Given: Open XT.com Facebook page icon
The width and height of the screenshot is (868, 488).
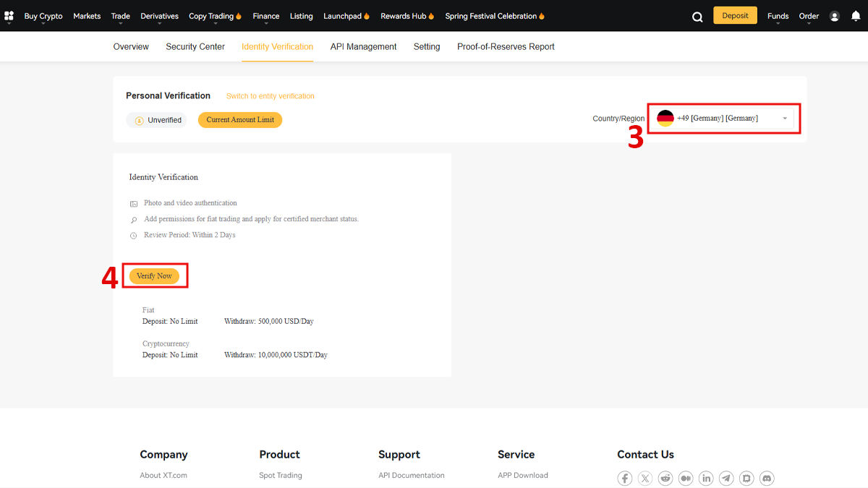Looking at the screenshot, I should tap(625, 478).
